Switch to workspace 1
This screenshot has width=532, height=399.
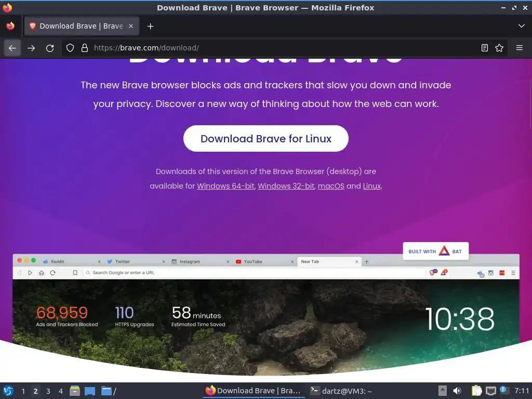(23, 391)
